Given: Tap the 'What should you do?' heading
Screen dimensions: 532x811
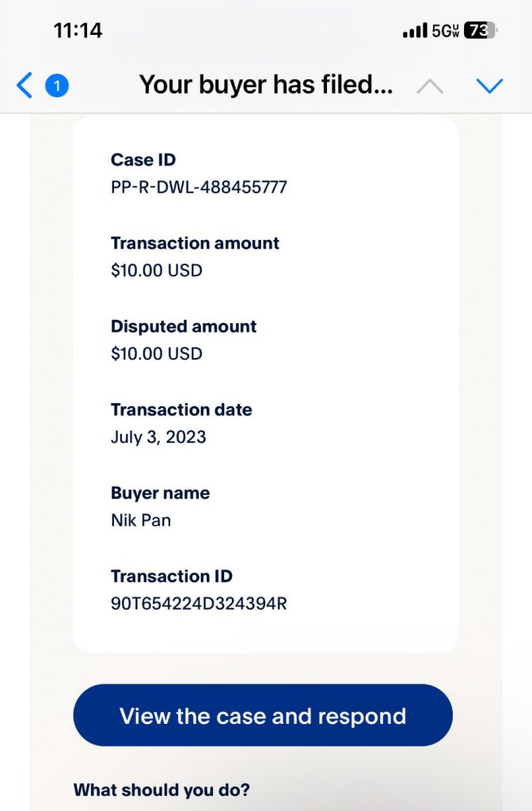Looking at the screenshot, I should 161,790.
